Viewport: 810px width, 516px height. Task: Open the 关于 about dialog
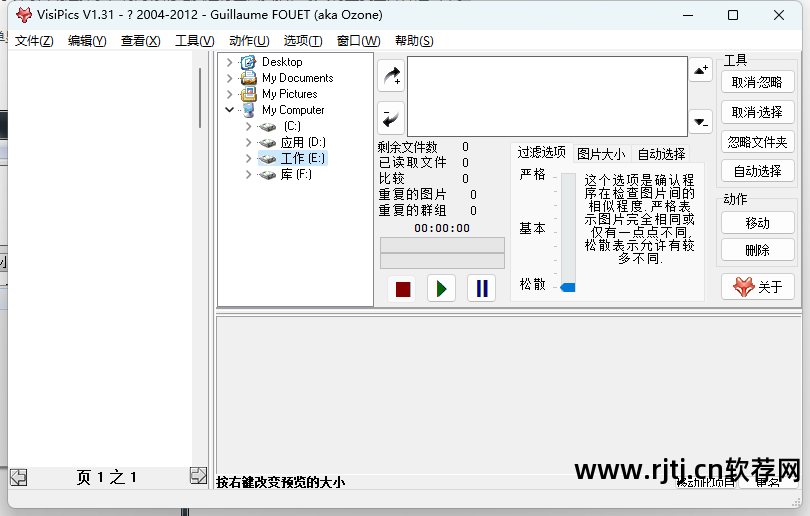757,287
